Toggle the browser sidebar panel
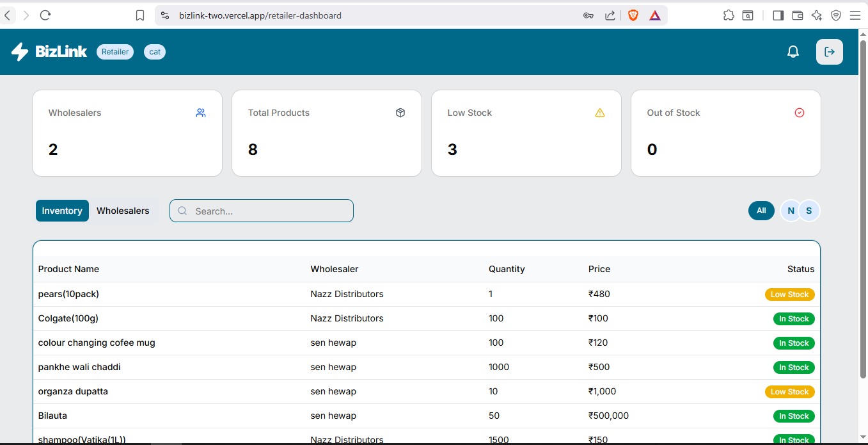This screenshot has height=445, width=868. tap(778, 15)
